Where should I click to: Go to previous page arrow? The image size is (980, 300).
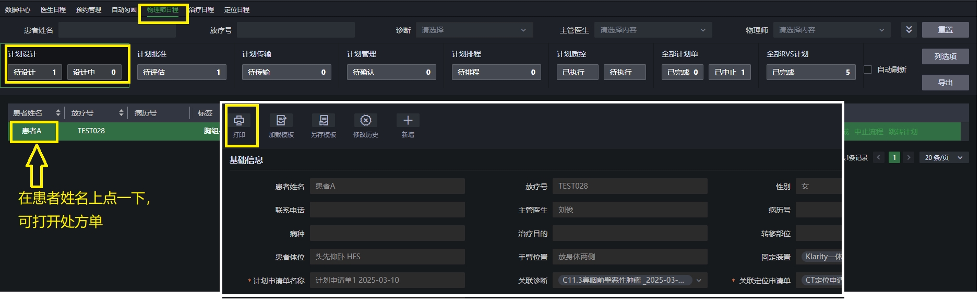point(879,157)
